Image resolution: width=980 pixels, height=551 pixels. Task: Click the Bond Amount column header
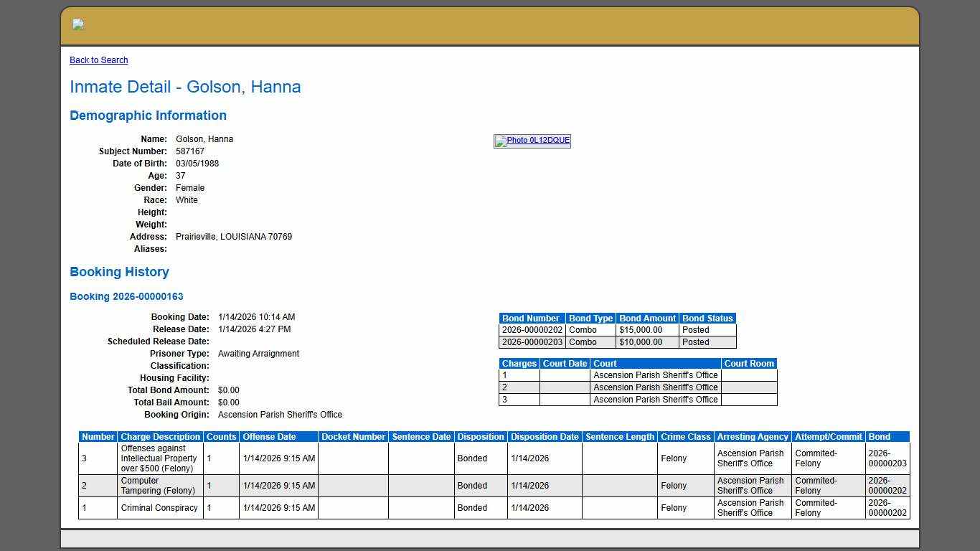(x=647, y=319)
